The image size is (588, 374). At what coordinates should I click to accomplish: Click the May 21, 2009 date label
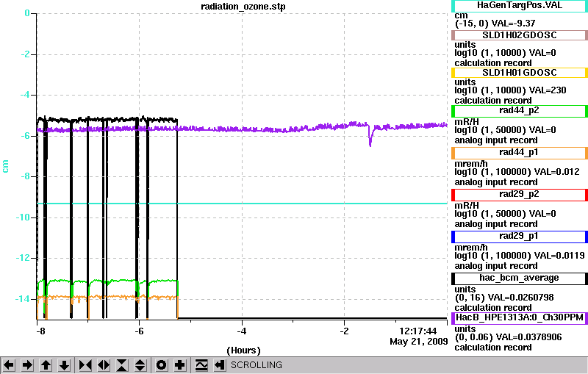(418, 342)
